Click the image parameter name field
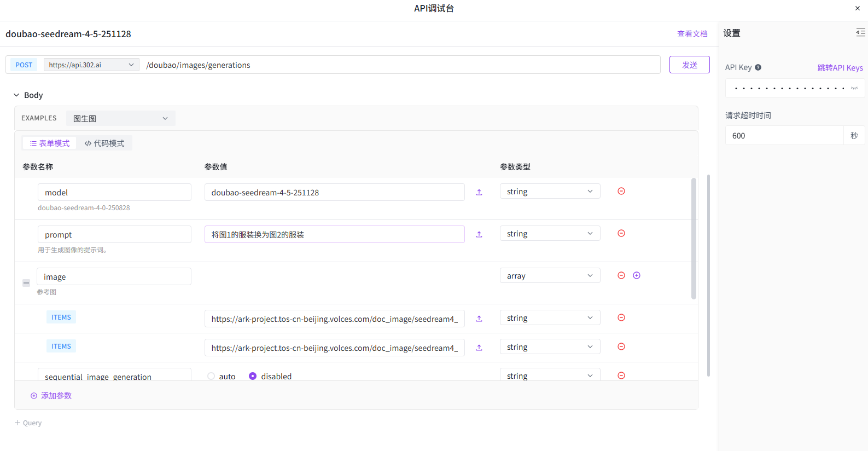 [x=114, y=276]
